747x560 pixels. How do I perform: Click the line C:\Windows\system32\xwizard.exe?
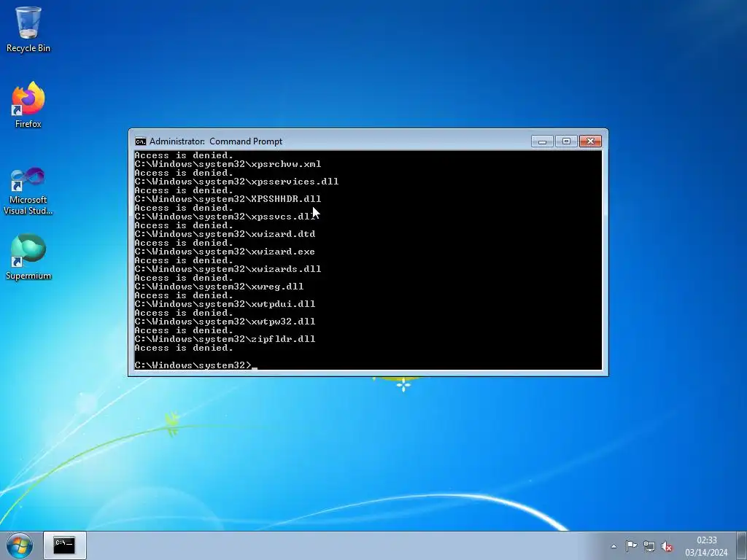tap(225, 252)
